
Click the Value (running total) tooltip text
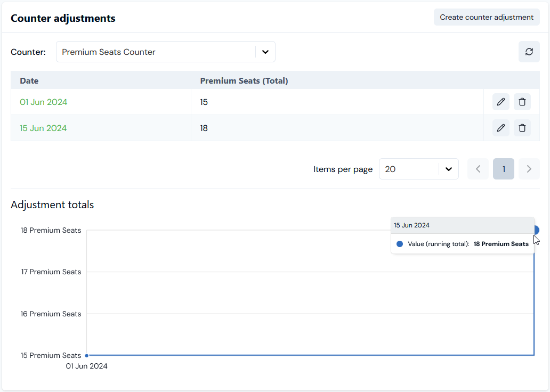[439, 244]
